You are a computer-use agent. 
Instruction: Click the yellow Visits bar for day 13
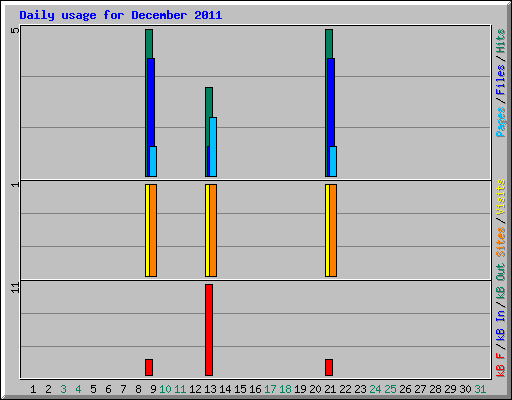pyautogui.click(x=207, y=230)
